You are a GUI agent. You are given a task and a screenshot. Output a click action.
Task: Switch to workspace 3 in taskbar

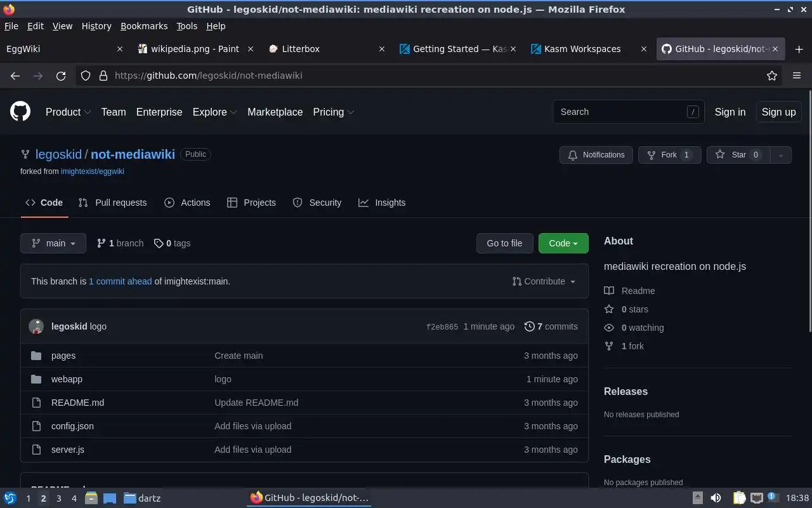tap(59, 498)
